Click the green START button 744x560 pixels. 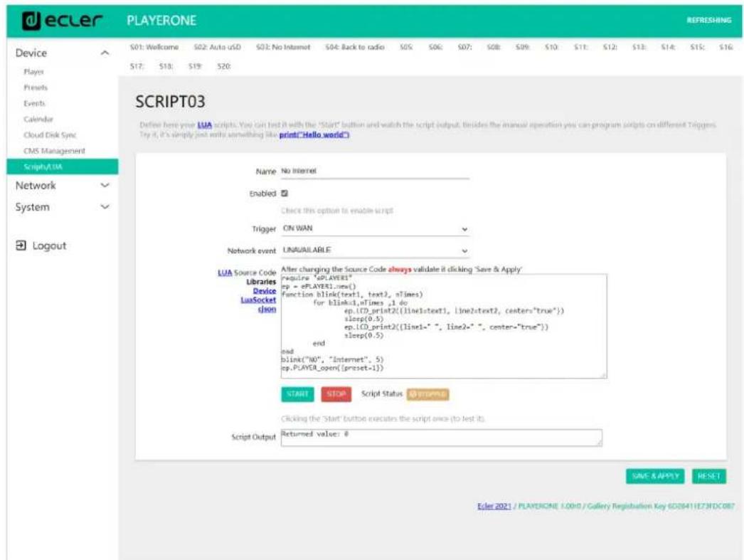click(x=297, y=394)
